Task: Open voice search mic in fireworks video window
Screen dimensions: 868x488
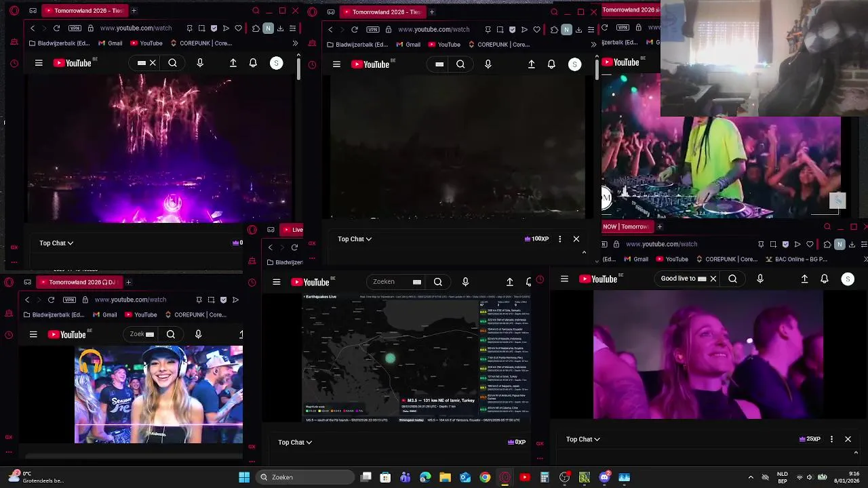Action: 199,63
